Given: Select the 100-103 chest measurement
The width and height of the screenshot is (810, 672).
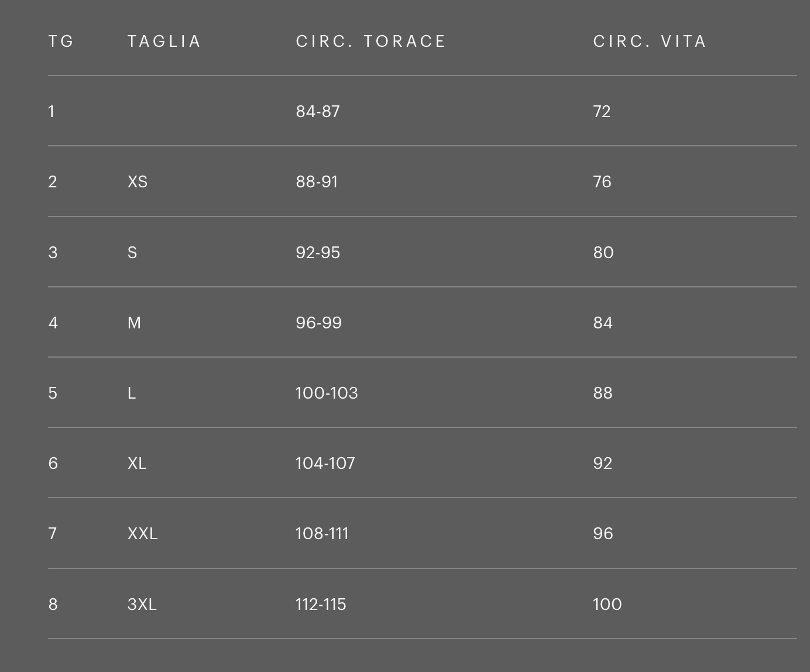Looking at the screenshot, I should [x=327, y=393].
